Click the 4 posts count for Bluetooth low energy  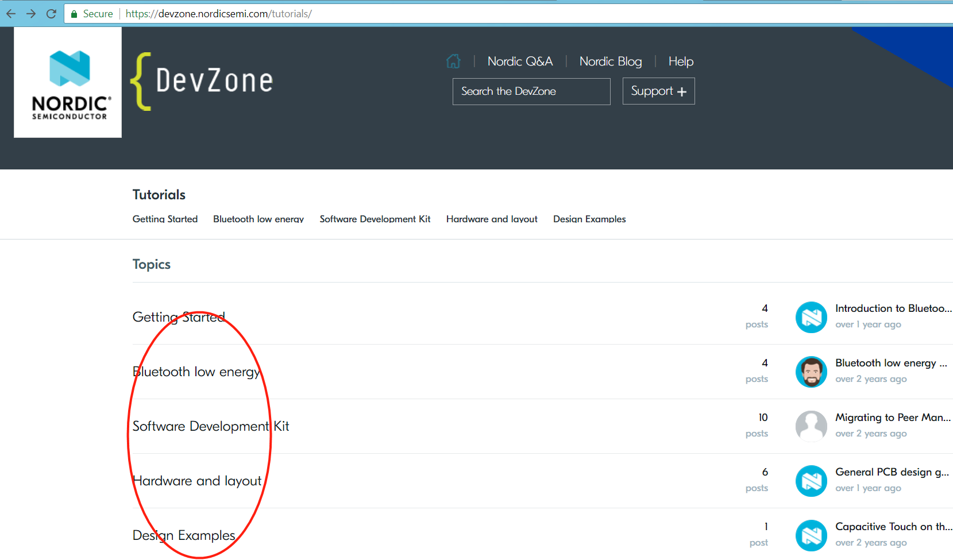[x=757, y=370]
